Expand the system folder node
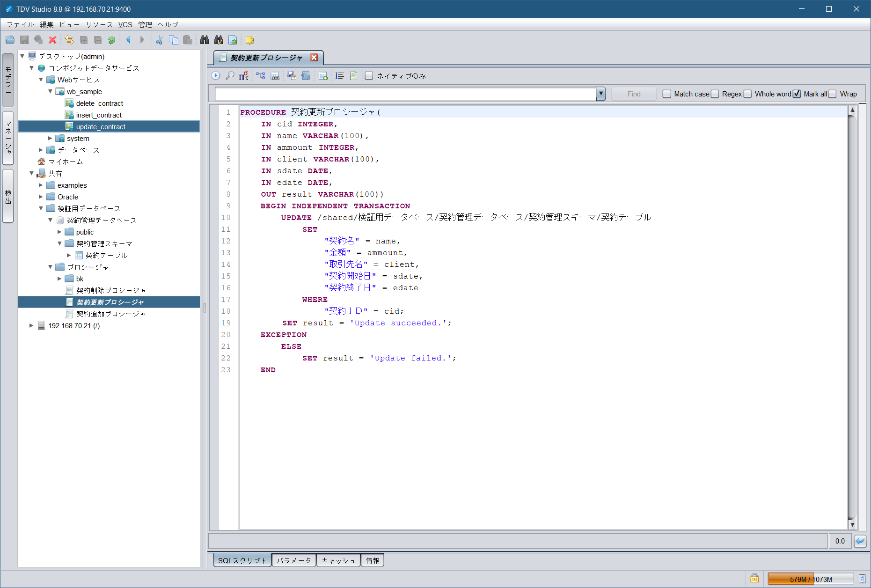 click(x=50, y=139)
